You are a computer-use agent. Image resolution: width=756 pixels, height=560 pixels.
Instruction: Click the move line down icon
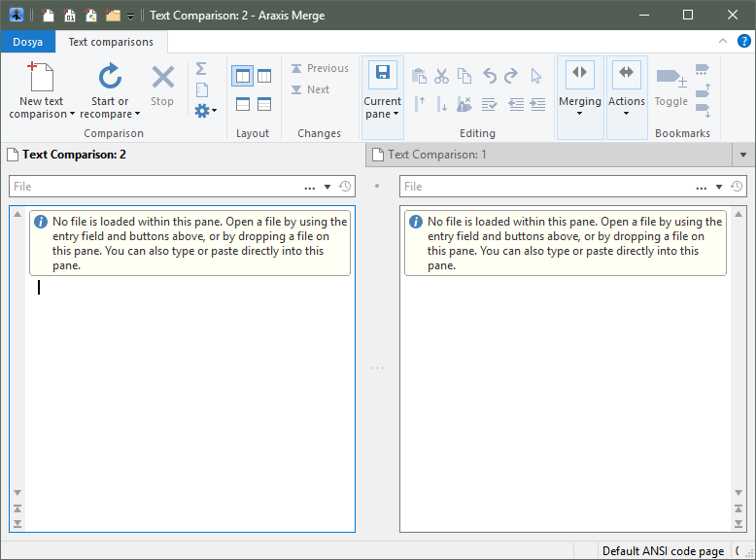[x=441, y=104]
